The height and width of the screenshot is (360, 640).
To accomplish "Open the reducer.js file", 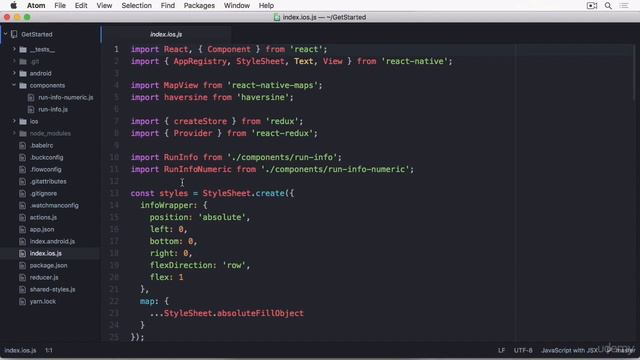I will 44,277.
